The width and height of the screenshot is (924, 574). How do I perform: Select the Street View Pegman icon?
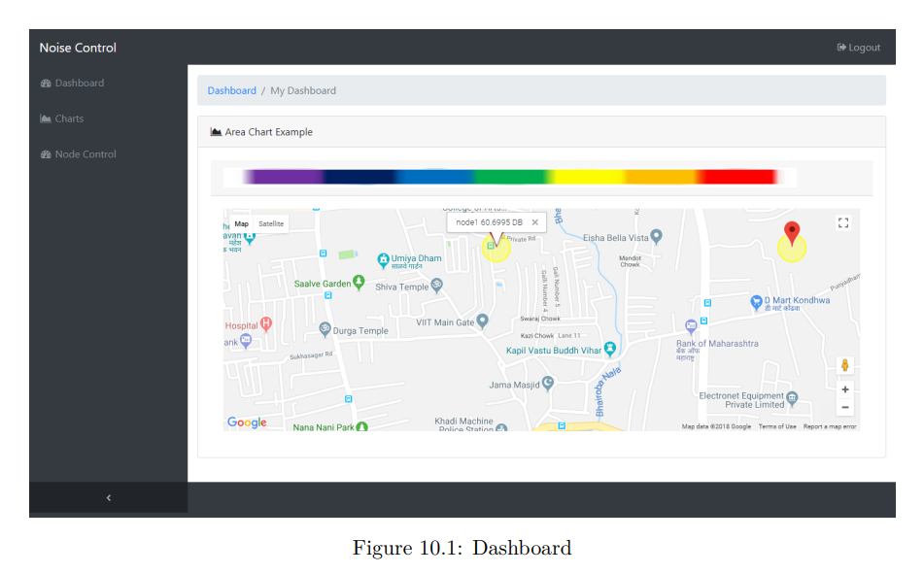[x=844, y=364]
